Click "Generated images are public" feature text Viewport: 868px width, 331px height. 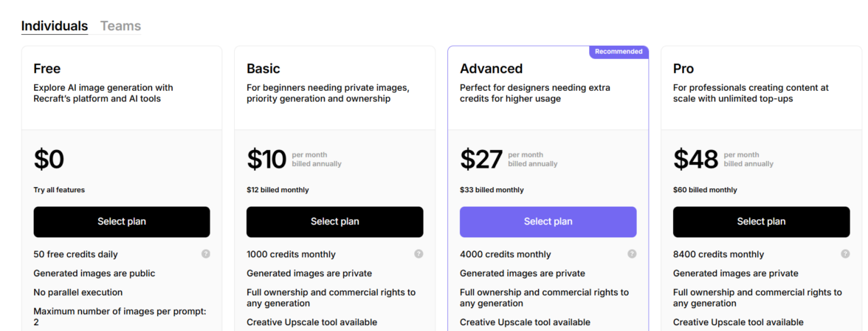click(x=94, y=273)
